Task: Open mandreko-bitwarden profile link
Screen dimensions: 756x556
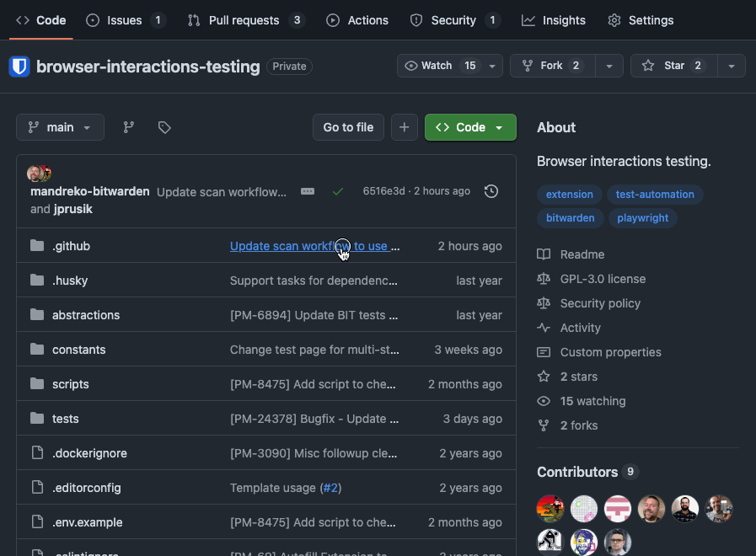Action: (x=89, y=191)
